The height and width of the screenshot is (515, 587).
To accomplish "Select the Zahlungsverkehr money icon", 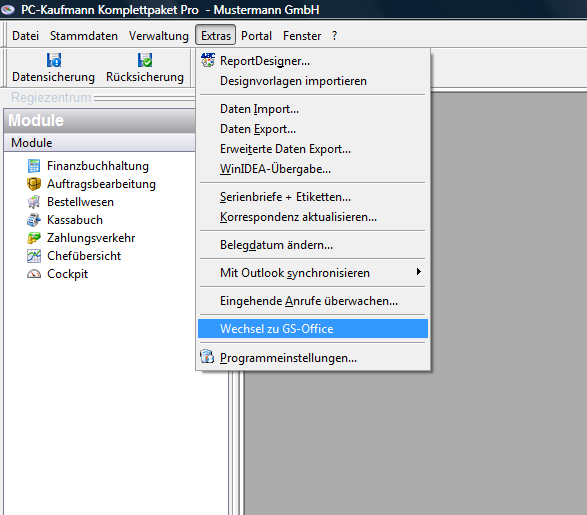I will point(34,238).
